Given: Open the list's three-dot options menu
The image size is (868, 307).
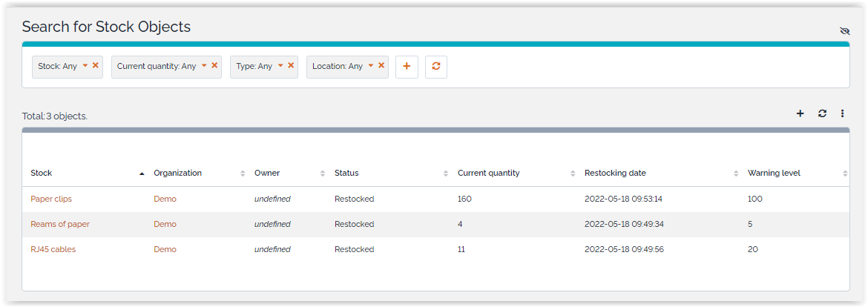Looking at the screenshot, I should (843, 113).
